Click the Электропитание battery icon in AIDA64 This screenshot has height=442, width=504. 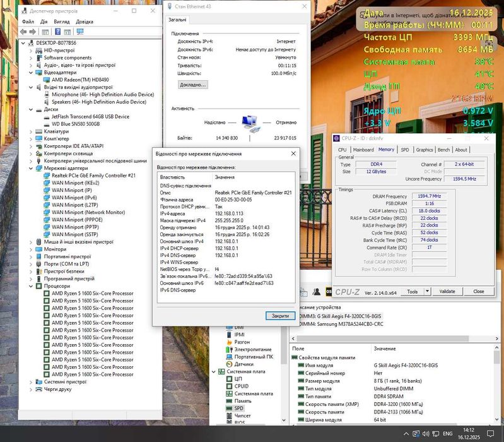229,349
